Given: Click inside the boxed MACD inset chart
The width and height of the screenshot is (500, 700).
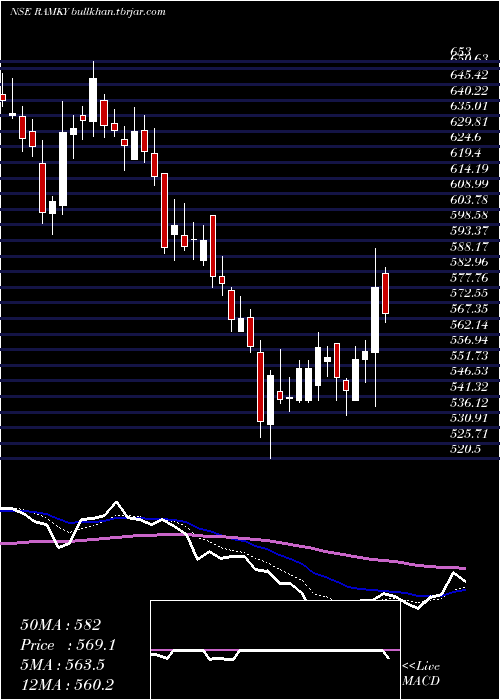Looking at the screenshot, I should [x=275, y=650].
